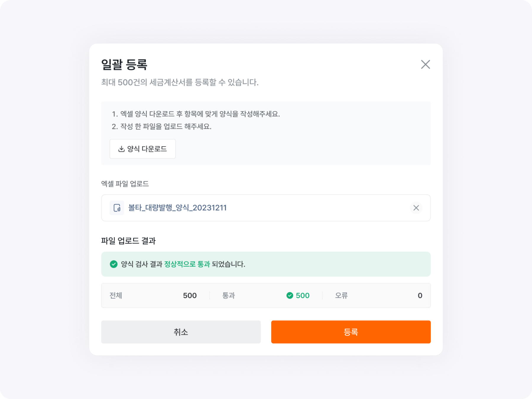Select the file attachment clip icon
Screen dimensions: 532x399
point(117,208)
